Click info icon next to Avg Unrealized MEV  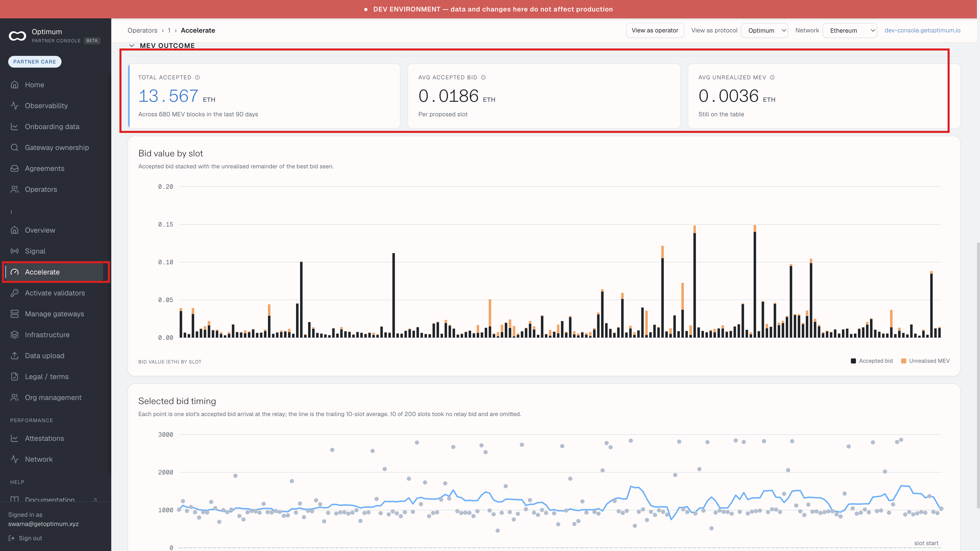(772, 77)
